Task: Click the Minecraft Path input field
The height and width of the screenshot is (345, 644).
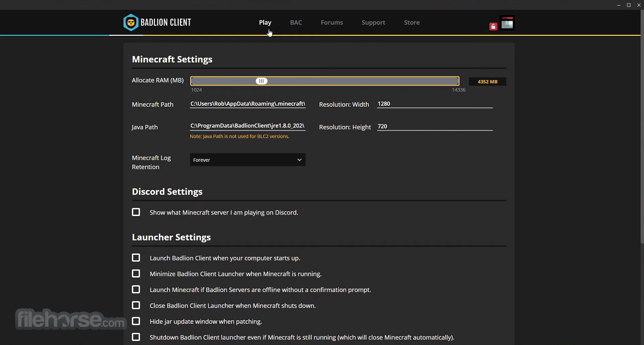Action: pos(248,104)
